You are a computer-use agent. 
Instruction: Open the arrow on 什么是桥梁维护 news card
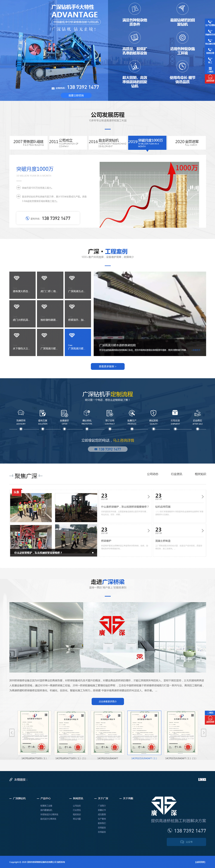148,497
